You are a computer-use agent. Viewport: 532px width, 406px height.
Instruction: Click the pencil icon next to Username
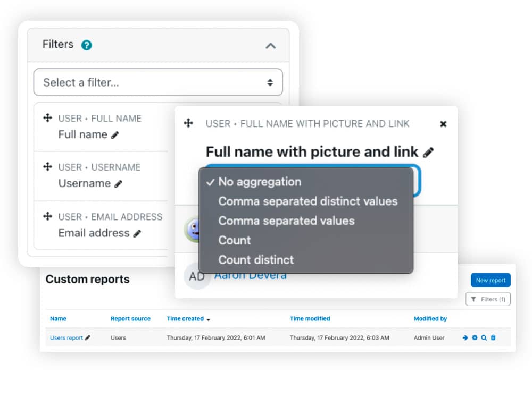tap(118, 184)
